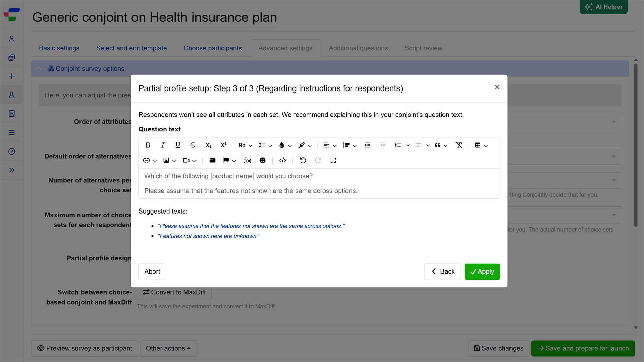Insert an ordered numbered list
This screenshot has height=362, width=644.
point(398,145)
